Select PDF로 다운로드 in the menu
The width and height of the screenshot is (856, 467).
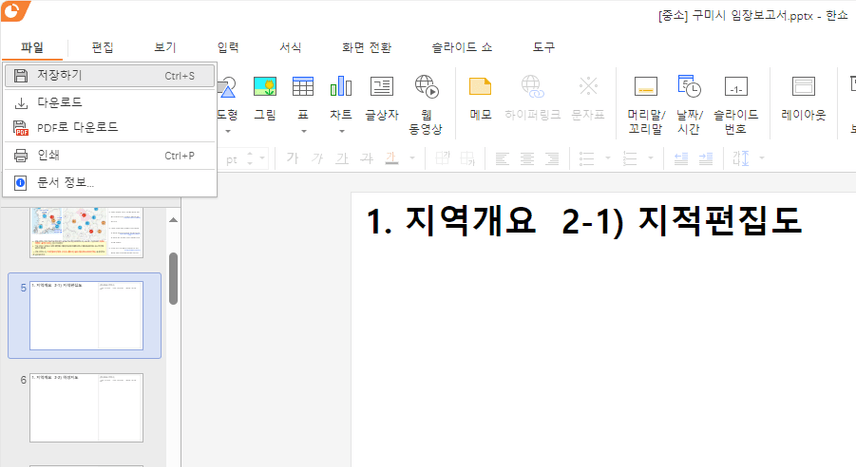pyautogui.click(x=109, y=127)
